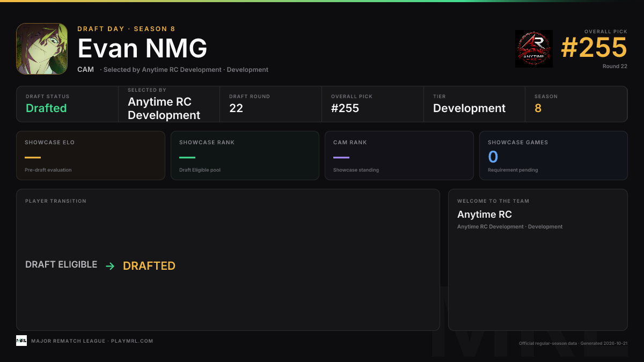Open the Anytime RC team logo
The height and width of the screenshot is (362, 644).
[x=534, y=49]
